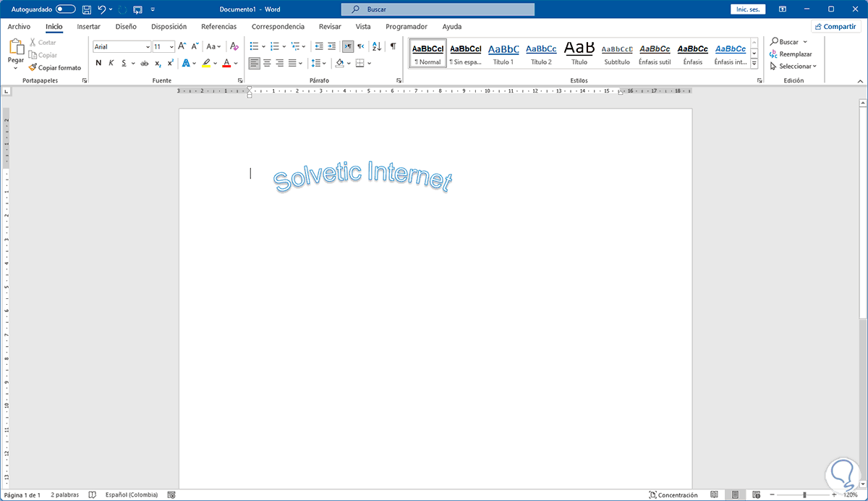This screenshot has width=868, height=501.
Task: Toggle bold N formatting
Action: [x=98, y=63]
